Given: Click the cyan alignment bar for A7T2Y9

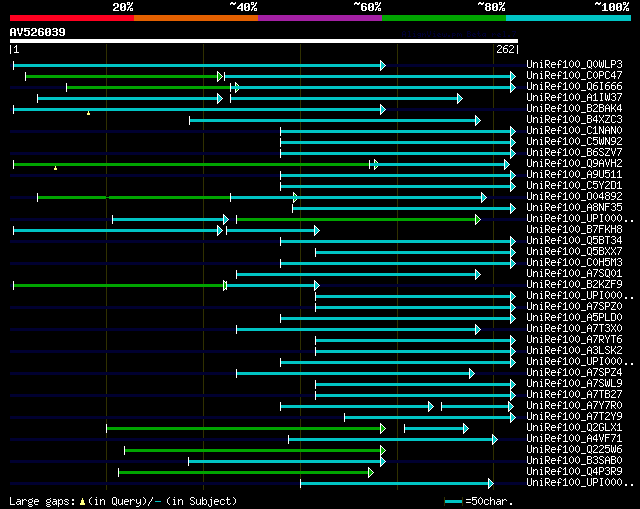Looking at the screenshot, I should tap(430, 417).
